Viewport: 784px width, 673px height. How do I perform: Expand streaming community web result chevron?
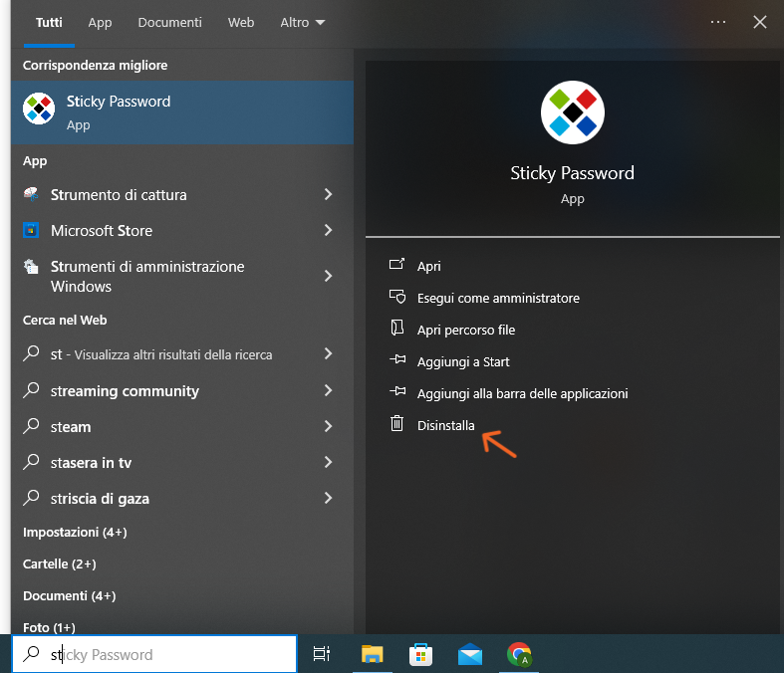[x=328, y=390]
